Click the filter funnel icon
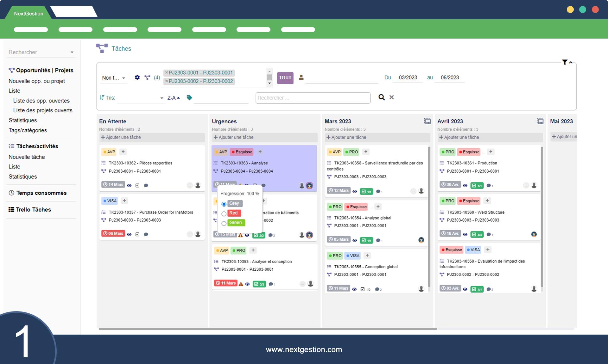 (x=565, y=62)
